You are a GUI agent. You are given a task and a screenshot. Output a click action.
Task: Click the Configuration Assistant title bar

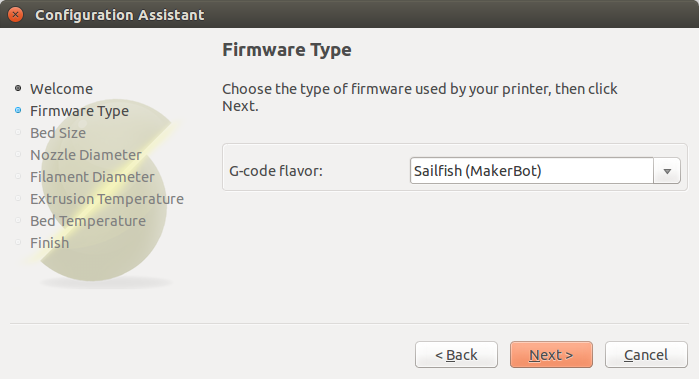350,14
